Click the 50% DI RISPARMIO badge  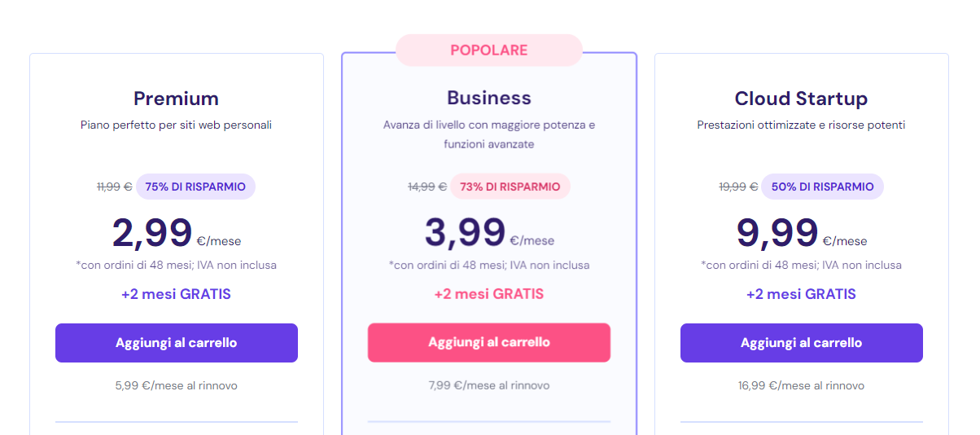point(822,187)
